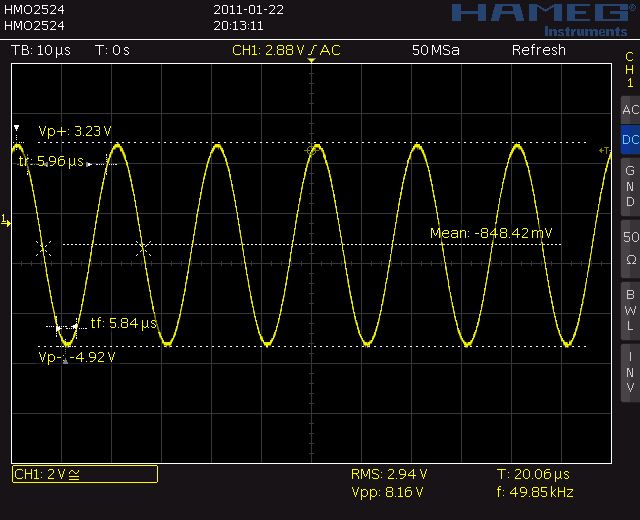Select AC coupling soft key
640x520 pixels.
point(630,110)
